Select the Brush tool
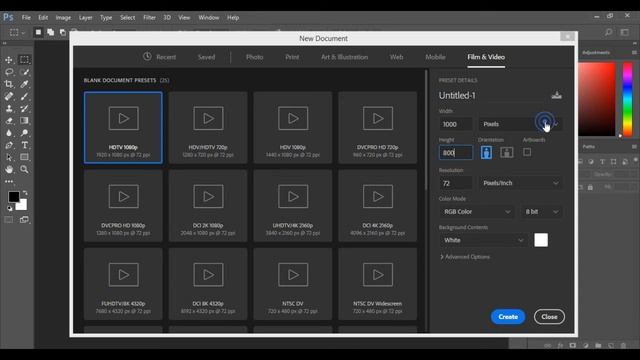640x360 pixels. [24, 96]
